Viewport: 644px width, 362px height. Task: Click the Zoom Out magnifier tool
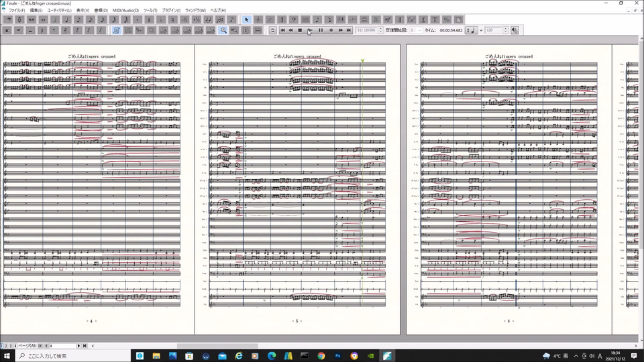(x=235, y=30)
